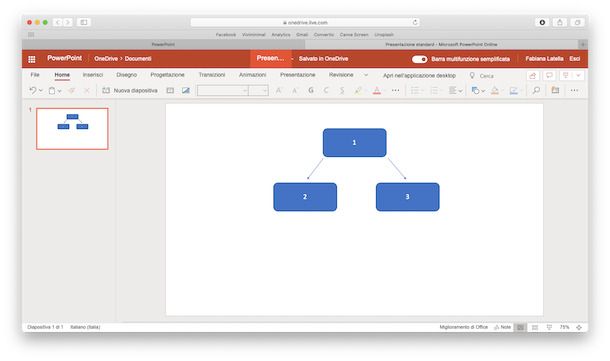Screen dimensions: 610x361
Task: Click the Find magnifier icon in ribbon
Action: (536, 90)
